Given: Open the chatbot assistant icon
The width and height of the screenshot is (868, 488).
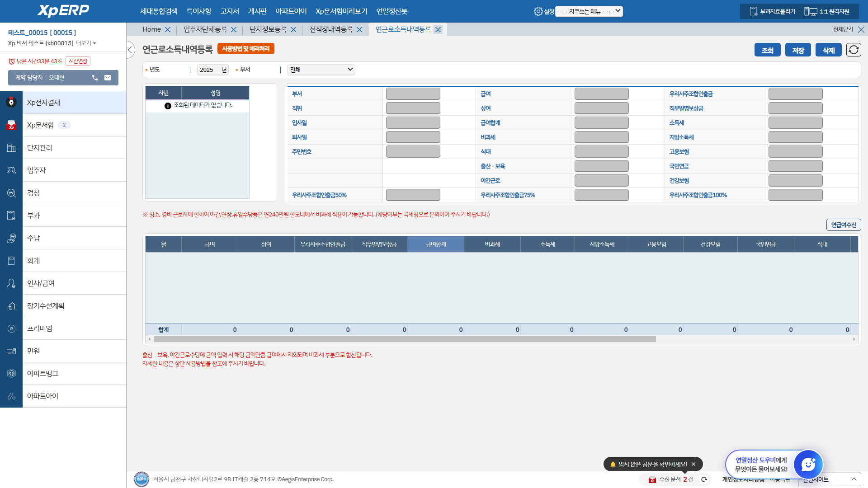Looking at the screenshot, I should 808,464.
